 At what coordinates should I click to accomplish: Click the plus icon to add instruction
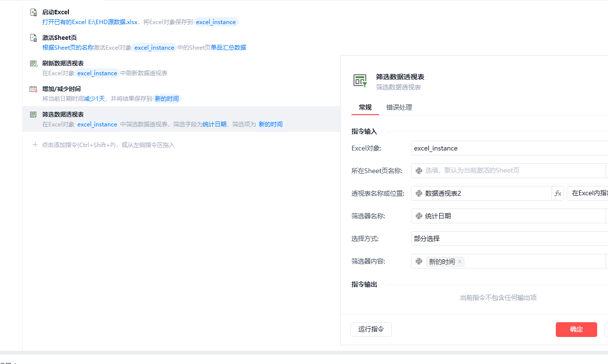click(x=35, y=145)
